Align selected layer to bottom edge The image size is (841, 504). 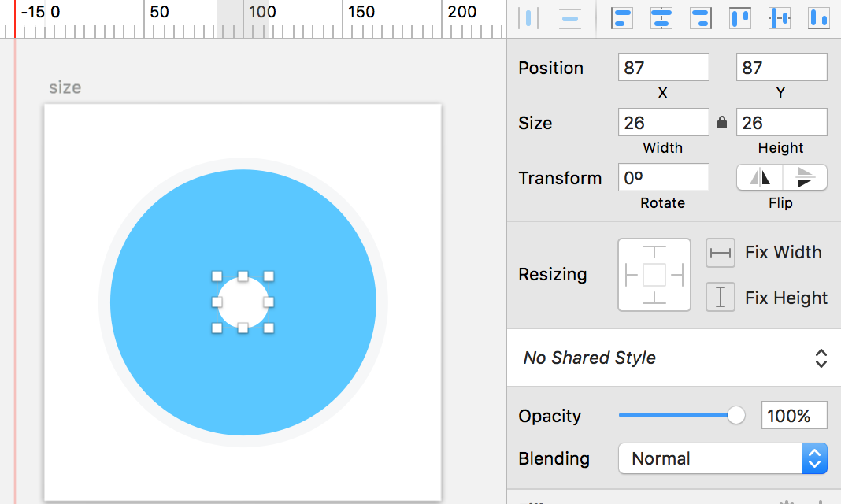click(x=819, y=18)
